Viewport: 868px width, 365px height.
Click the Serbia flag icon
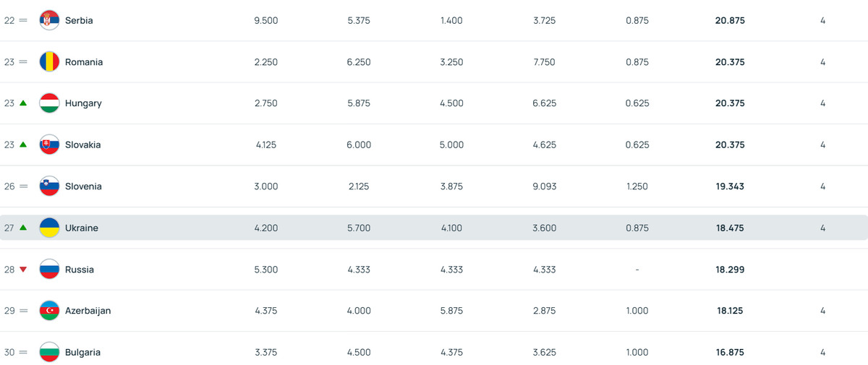point(49,20)
